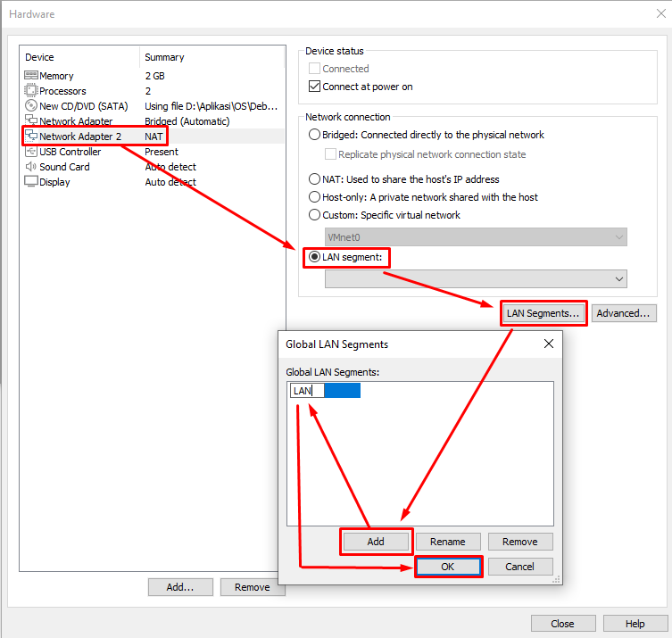The image size is (672, 638).
Task: Open the Advanced... network settings
Action: [625, 313]
